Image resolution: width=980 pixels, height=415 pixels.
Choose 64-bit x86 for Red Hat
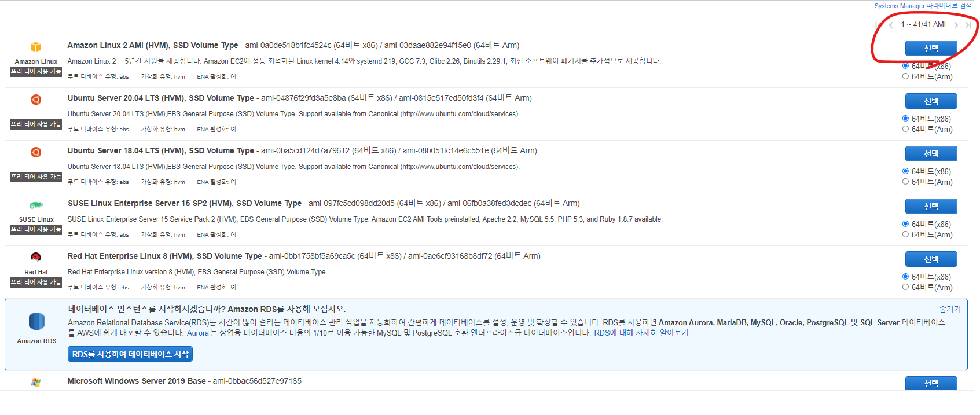905,277
